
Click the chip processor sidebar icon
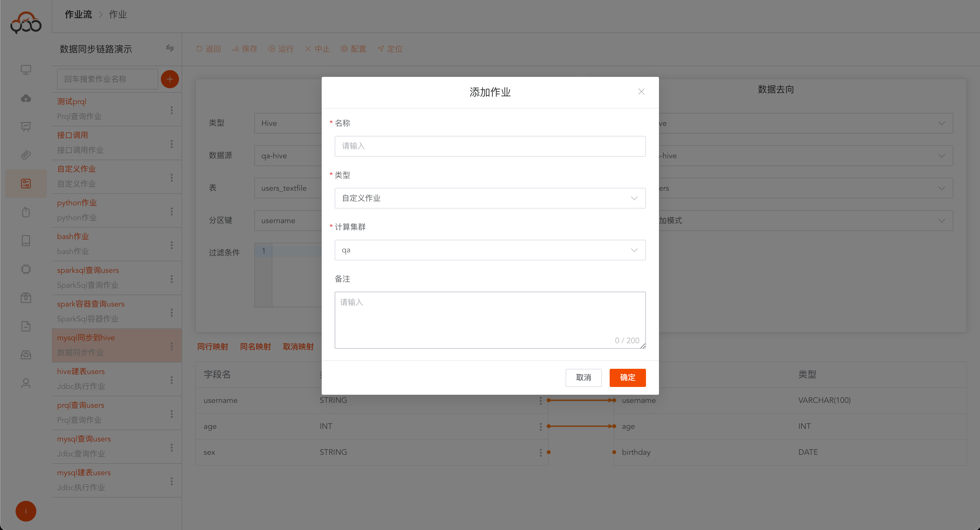(26, 269)
